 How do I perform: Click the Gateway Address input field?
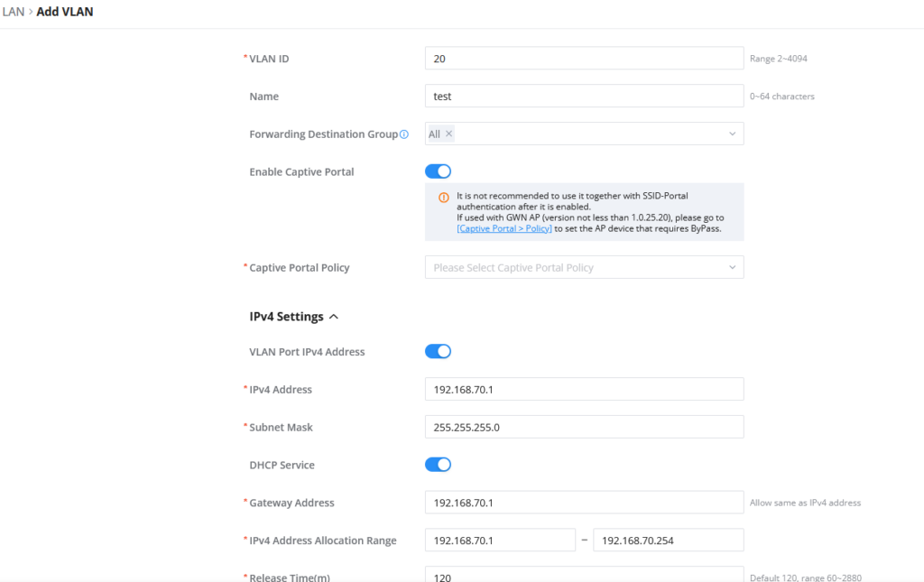pos(584,503)
